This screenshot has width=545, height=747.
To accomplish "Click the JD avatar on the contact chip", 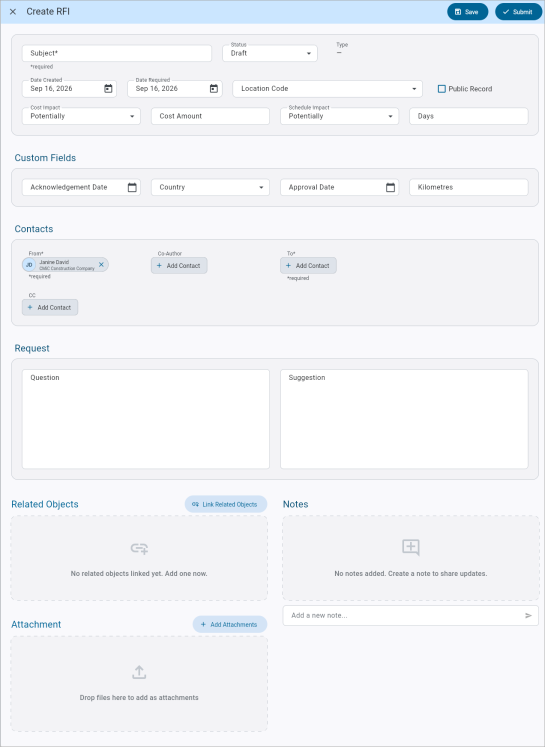I will 29,265.
